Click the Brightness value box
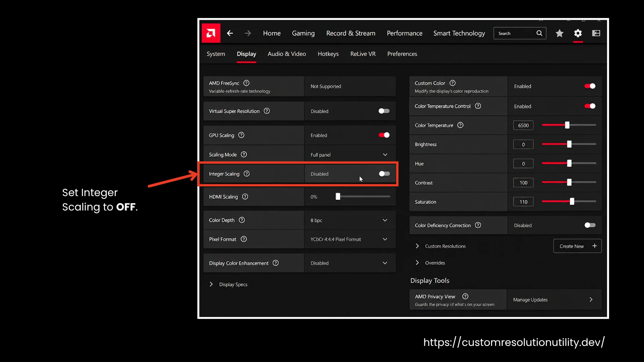The width and height of the screenshot is (644, 362). [x=523, y=144]
